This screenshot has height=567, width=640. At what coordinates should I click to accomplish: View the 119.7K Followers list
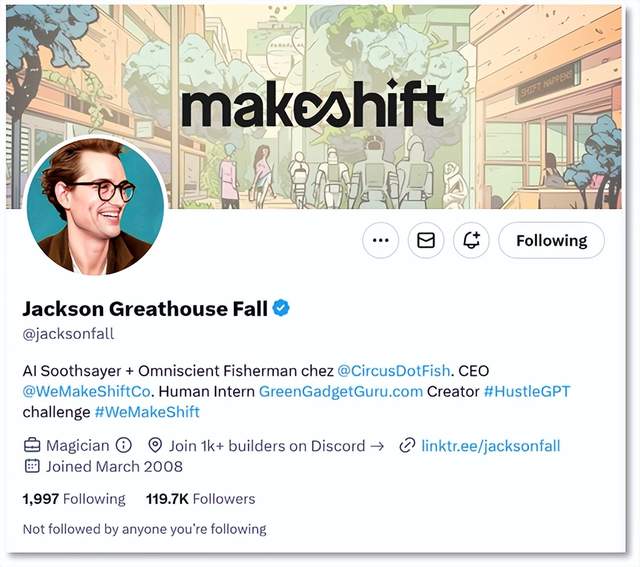200,498
